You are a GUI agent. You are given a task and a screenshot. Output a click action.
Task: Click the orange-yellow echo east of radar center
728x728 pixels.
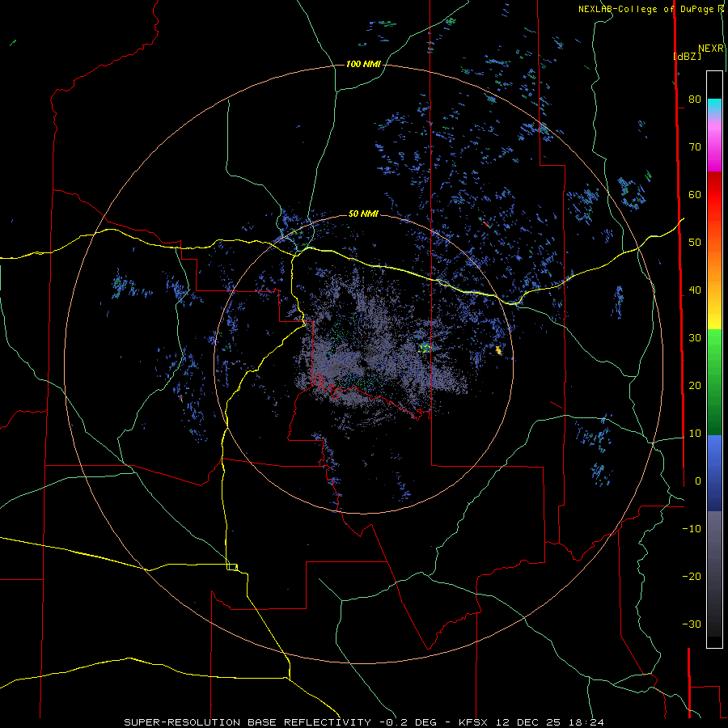point(498,350)
